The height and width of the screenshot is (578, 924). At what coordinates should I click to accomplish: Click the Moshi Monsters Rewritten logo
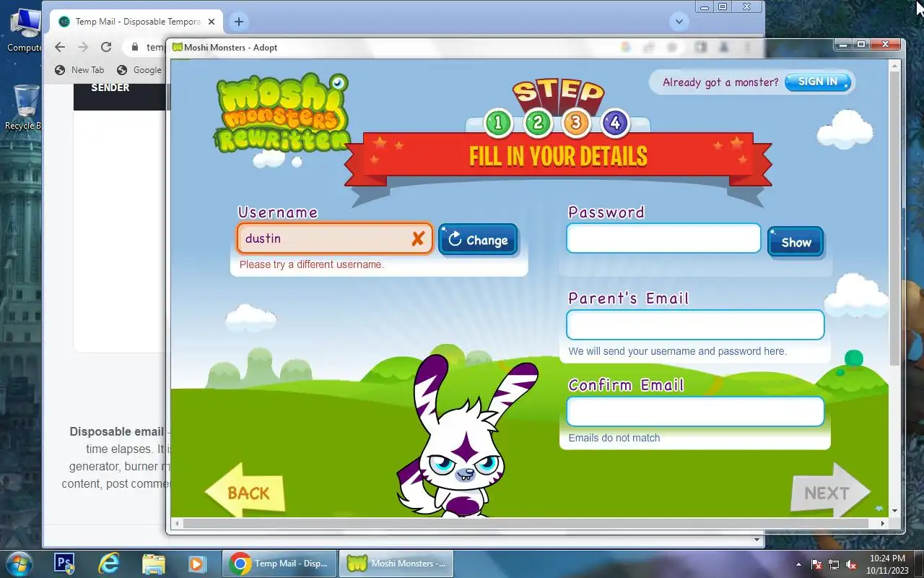pos(282,114)
